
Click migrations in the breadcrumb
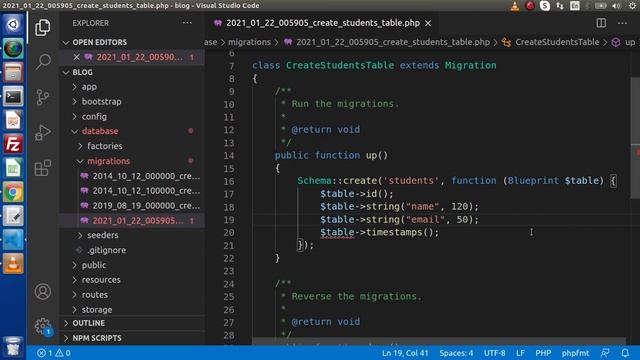[249, 42]
